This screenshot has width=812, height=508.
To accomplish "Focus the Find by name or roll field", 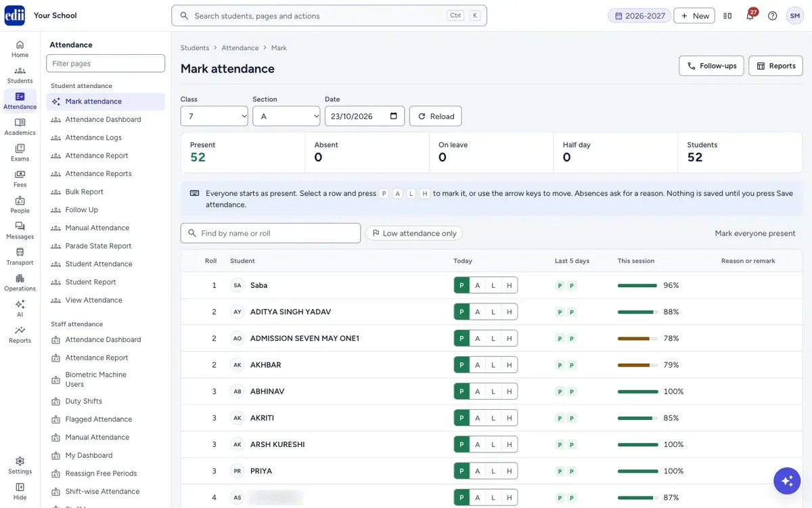I will pyautogui.click(x=271, y=233).
